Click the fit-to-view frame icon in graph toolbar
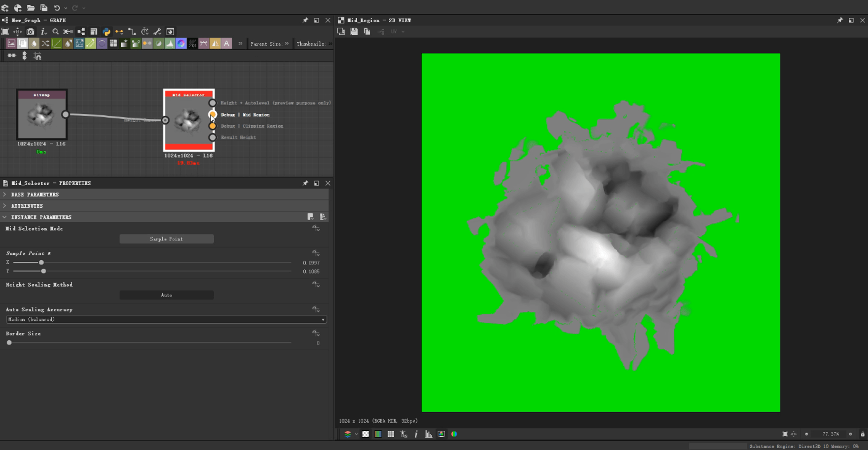Image resolution: width=868 pixels, height=450 pixels. pos(5,31)
